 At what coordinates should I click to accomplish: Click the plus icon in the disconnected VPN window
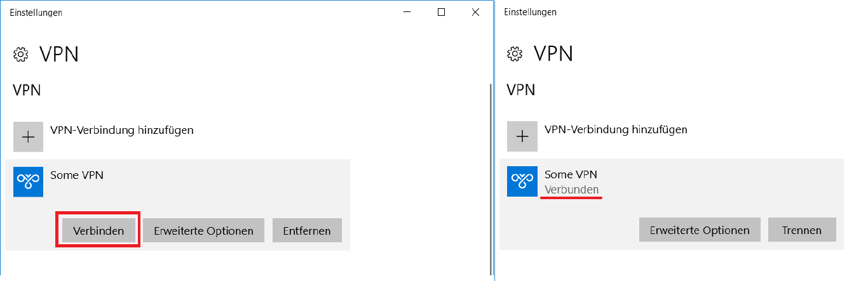[28, 137]
